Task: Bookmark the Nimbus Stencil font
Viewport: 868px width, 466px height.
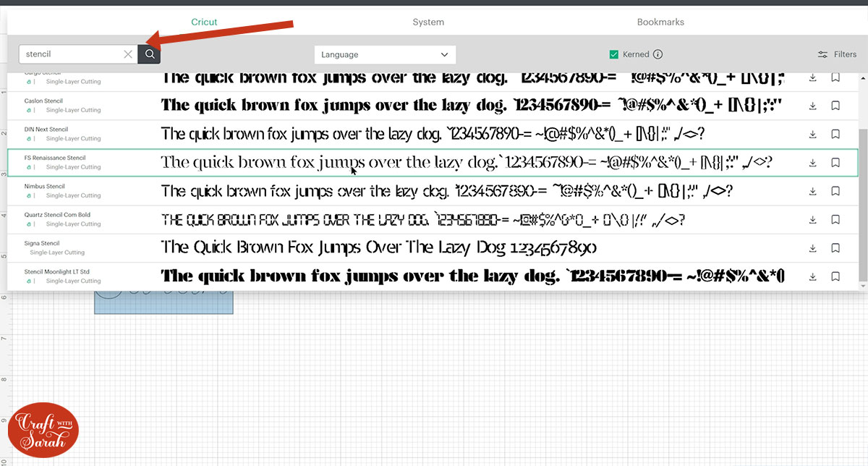Action: pos(835,191)
